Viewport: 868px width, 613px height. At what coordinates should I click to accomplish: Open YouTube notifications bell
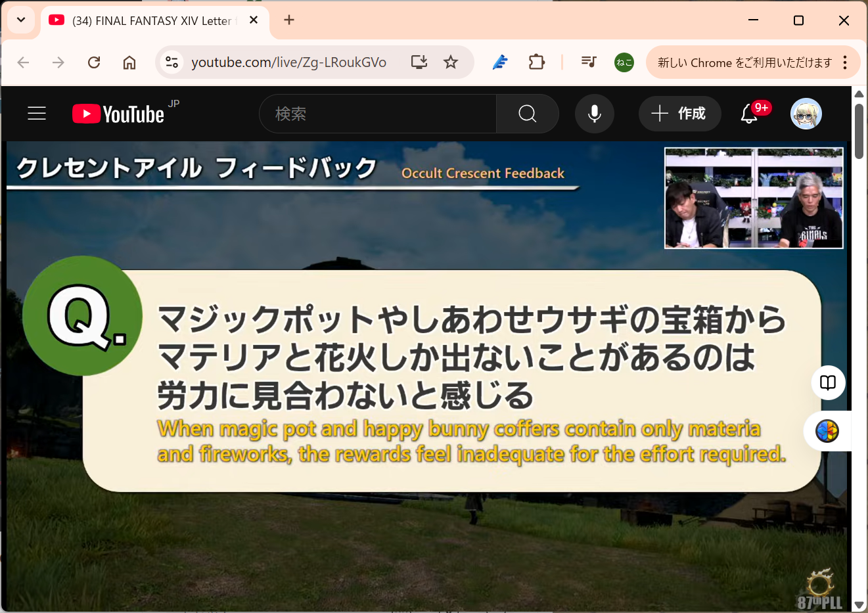[749, 114]
